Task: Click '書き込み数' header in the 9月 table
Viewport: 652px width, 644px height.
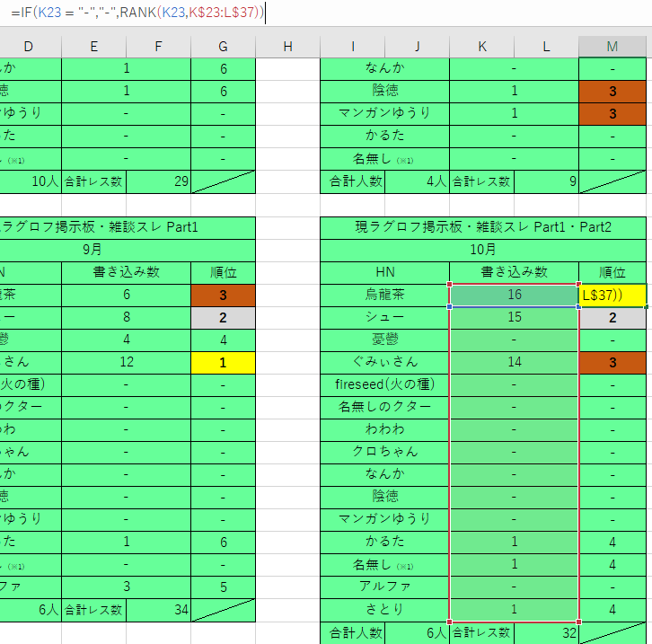Action: [x=127, y=272]
